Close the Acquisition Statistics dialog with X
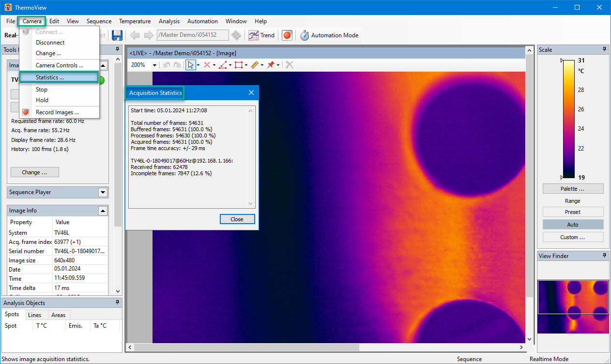This screenshot has height=364, width=611. (x=251, y=92)
